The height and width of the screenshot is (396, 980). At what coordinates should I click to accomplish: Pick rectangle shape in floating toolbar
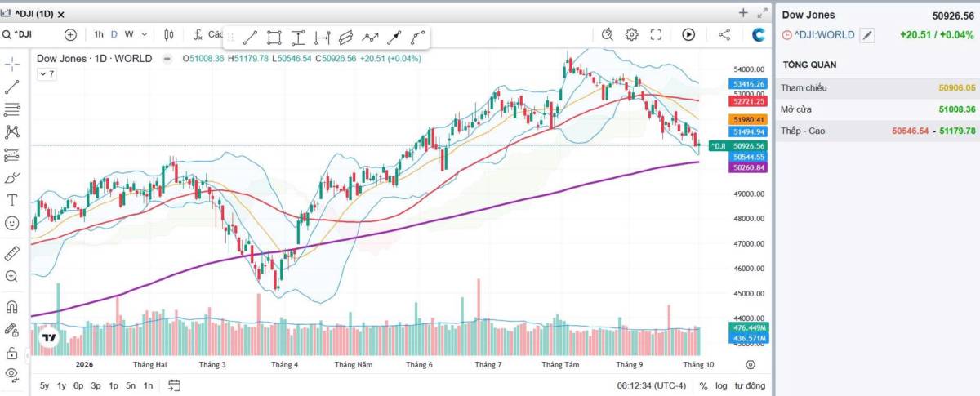tap(274, 37)
